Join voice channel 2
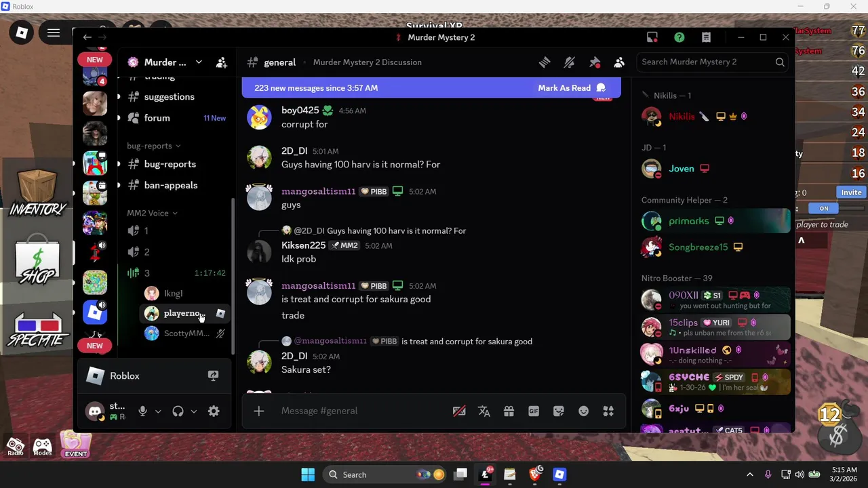868x488 pixels. [x=175, y=252]
